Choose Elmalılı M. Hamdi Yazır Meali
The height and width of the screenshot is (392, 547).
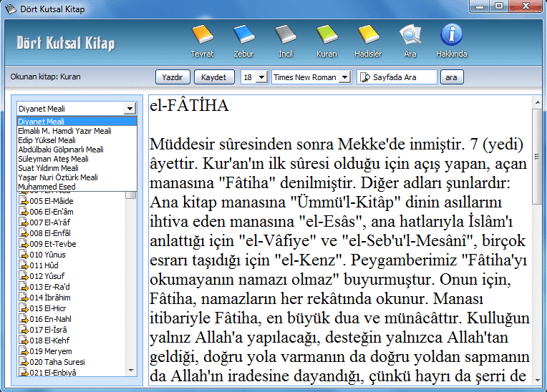[x=77, y=131]
